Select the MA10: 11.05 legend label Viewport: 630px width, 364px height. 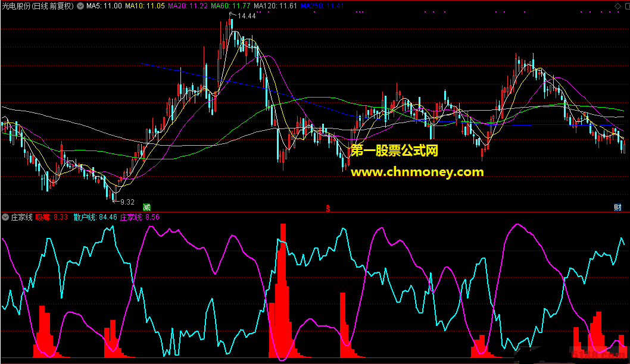coord(145,6)
